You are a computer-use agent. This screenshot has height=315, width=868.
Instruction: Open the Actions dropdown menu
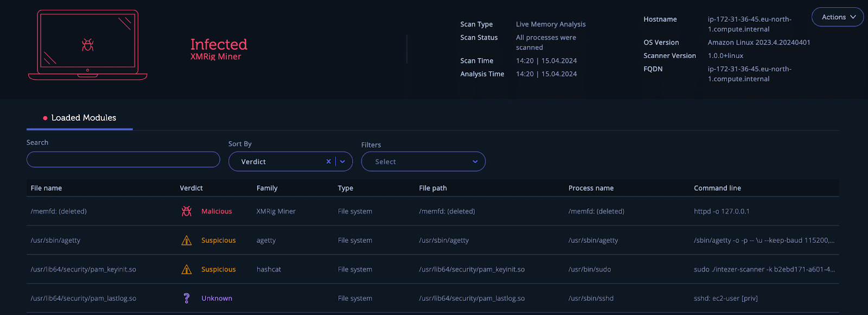pyautogui.click(x=838, y=17)
